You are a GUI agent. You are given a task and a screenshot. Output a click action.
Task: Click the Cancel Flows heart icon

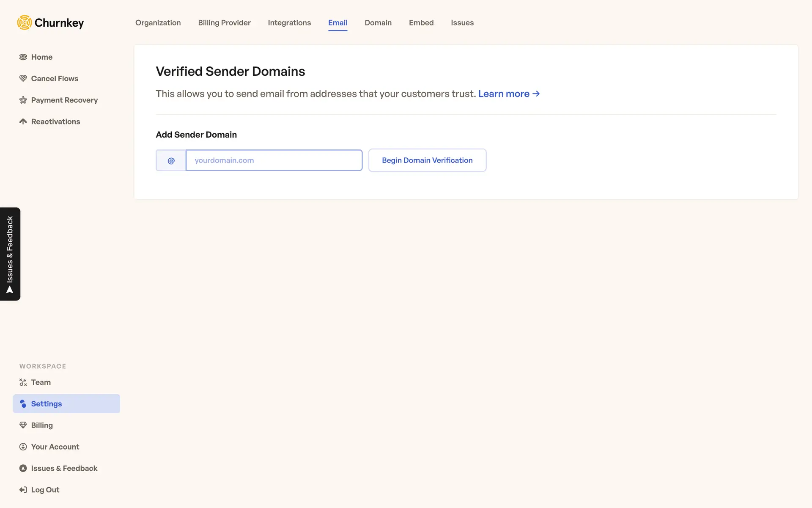pos(23,79)
